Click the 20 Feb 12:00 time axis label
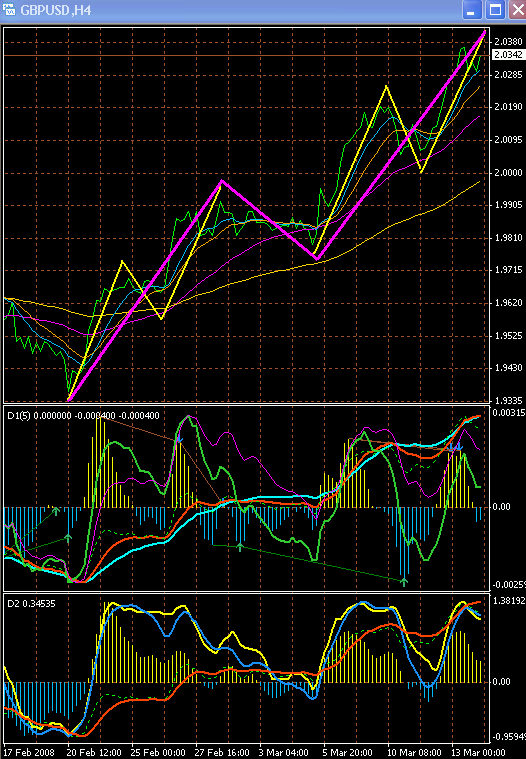Screen dimensions: 526x759 (94, 753)
